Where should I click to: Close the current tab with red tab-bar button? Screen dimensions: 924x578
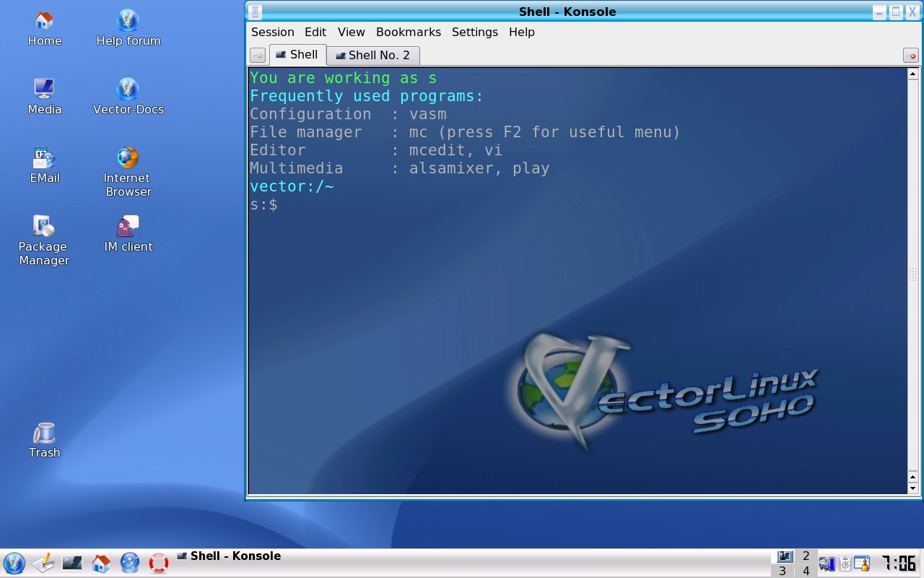[x=911, y=56]
